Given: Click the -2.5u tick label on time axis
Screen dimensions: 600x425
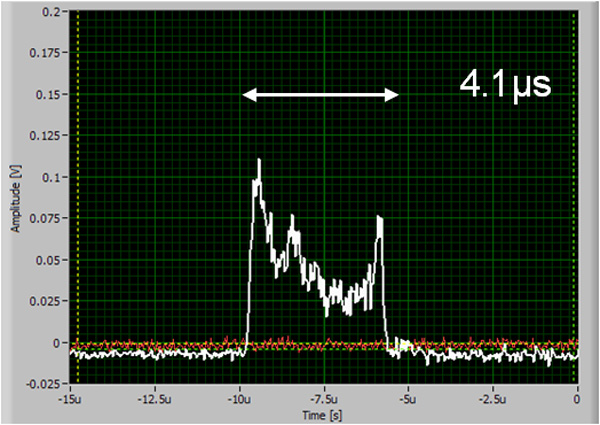Looking at the screenshot, I should tap(492, 397).
